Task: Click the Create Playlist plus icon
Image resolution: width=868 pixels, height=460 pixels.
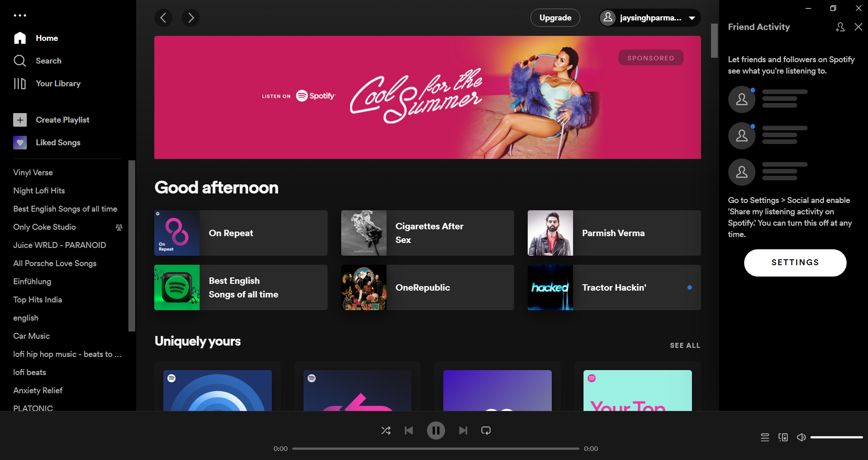Action: coord(20,120)
